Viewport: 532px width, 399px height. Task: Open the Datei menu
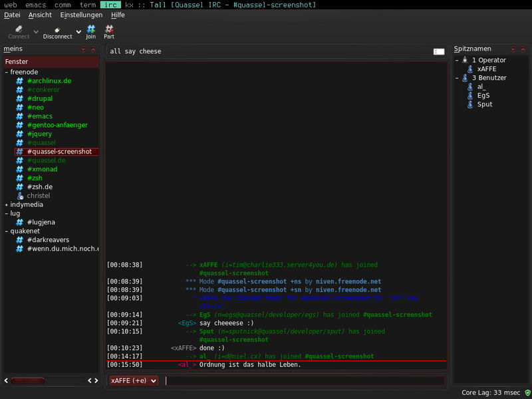click(12, 15)
